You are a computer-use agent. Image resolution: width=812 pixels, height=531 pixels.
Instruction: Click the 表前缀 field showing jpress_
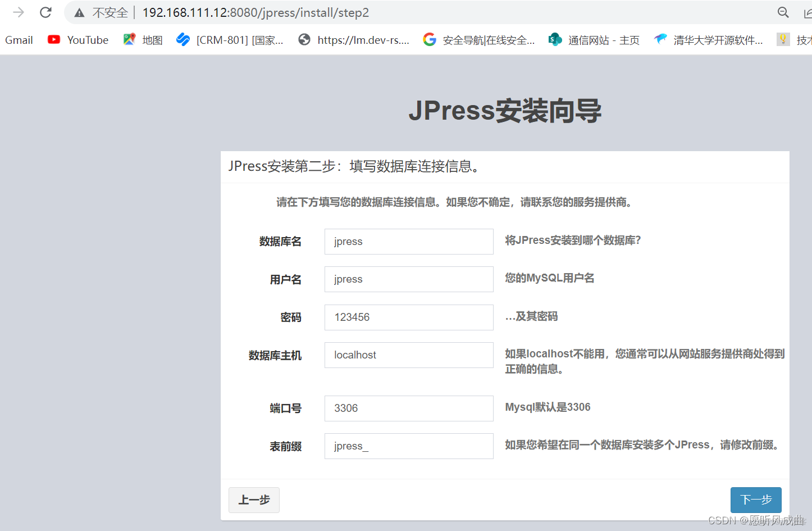(x=409, y=446)
